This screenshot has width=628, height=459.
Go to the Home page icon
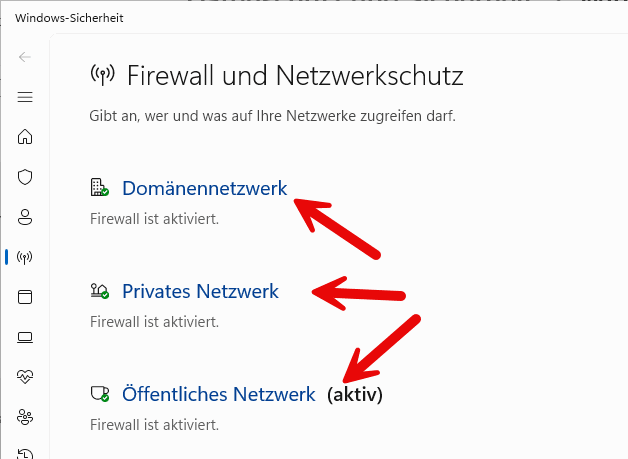(25, 137)
